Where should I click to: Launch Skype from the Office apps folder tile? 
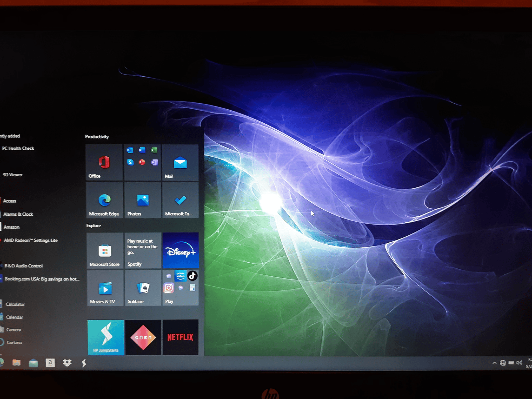pyautogui.click(x=130, y=162)
